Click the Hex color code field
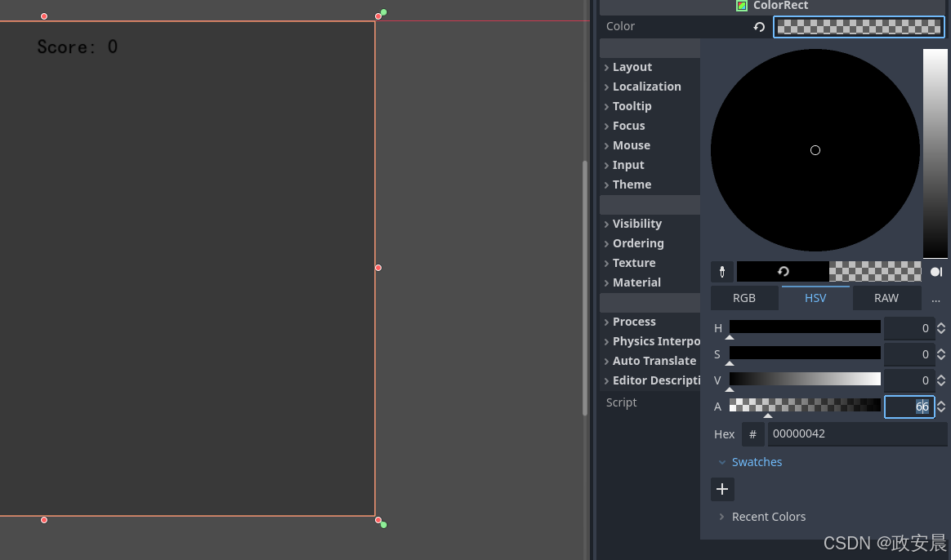The height and width of the screenshot is (560, 951). [x=857, y=434]
